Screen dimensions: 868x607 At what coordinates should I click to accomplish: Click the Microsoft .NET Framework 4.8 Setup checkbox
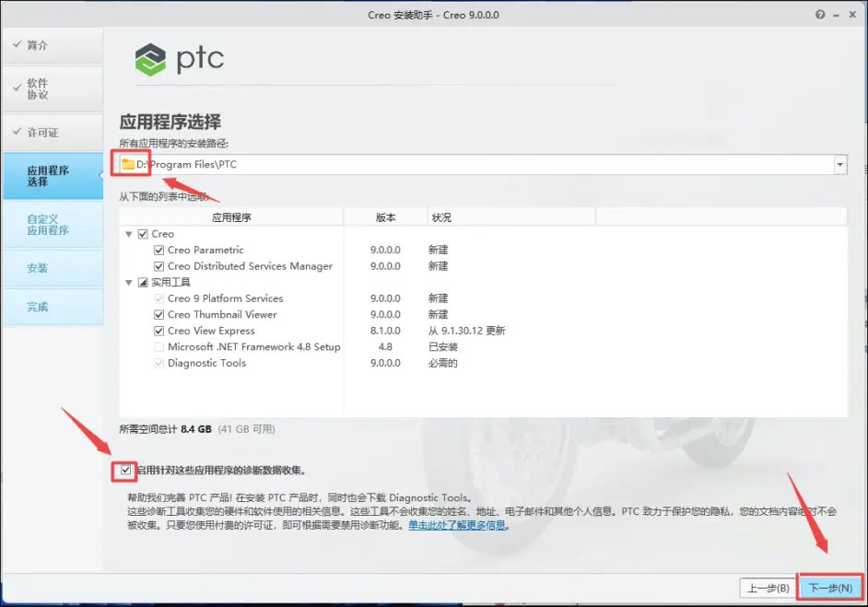pos(158,347)
